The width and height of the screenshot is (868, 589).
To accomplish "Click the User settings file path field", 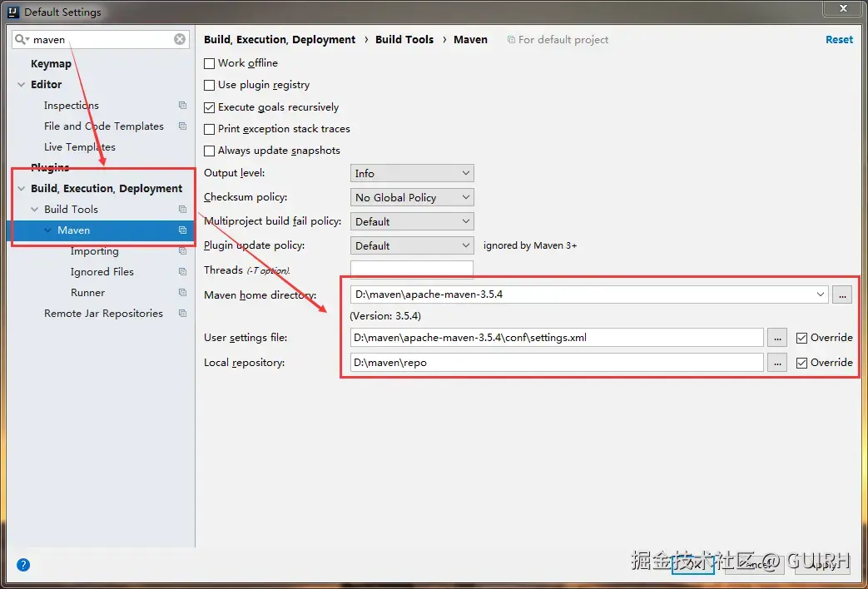I will point(557,338).
